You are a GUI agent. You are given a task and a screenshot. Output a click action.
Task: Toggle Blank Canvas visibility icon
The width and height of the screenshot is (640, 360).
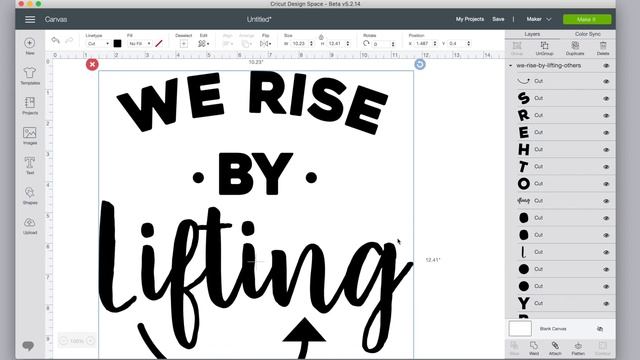pyautogui.click(x=600, y=329)
